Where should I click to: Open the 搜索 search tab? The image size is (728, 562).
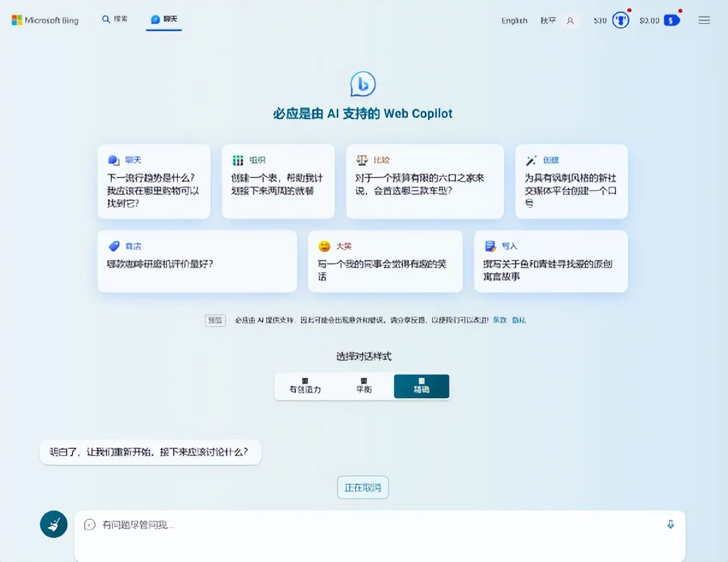pyautogui.click(x=115, y=19)
